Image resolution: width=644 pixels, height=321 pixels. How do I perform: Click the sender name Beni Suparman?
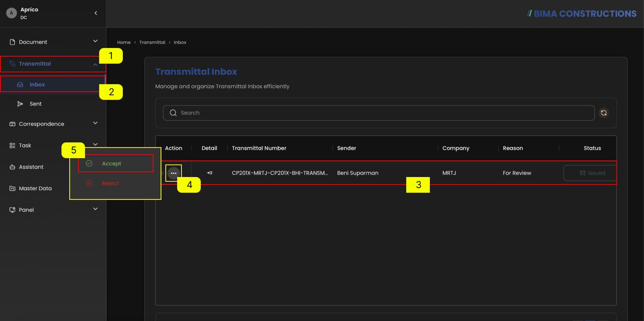358,173
